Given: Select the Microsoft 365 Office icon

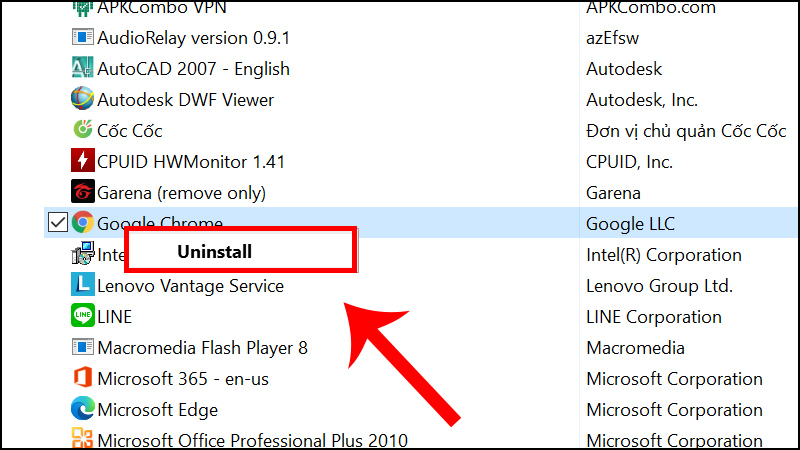Looking at the screenshot, I should tap(83, 379).
